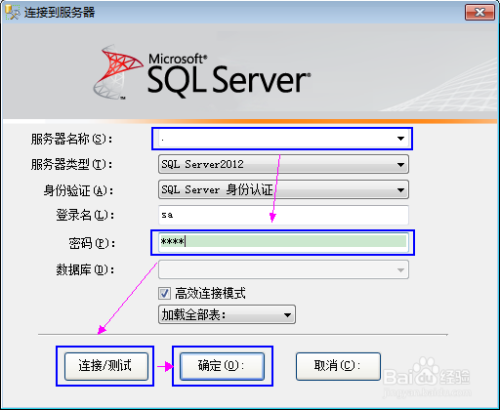
Task: Click the 服务器类型(T) label
Action: (72, 164)
